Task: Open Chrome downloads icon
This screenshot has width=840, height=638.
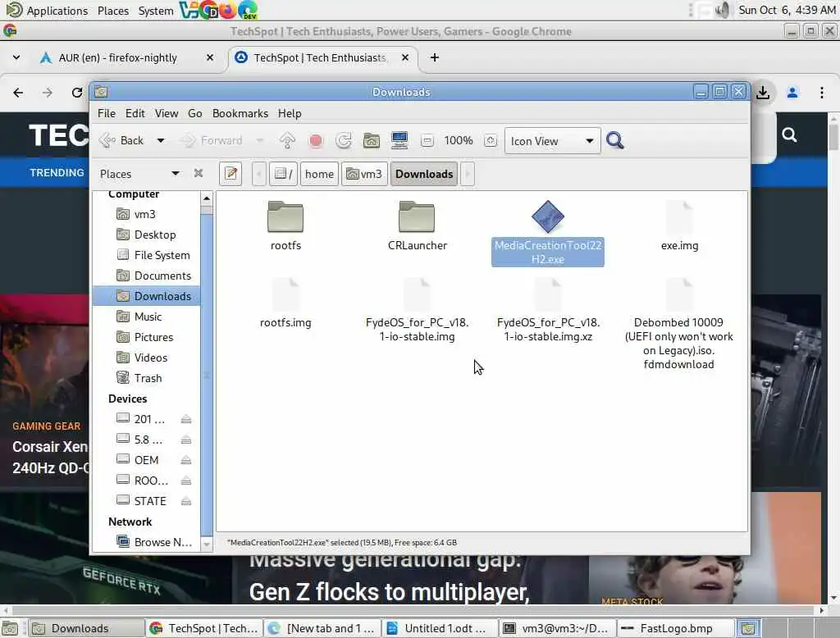Action: coord(763,93)
